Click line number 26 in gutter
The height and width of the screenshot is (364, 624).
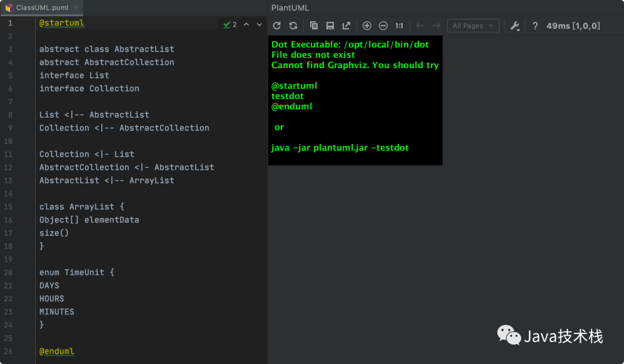[x=8, y=351]
